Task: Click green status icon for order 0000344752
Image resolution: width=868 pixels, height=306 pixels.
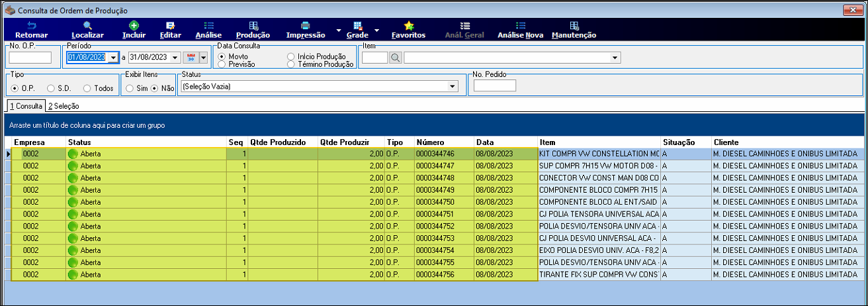Action: [x=73, y=226]
